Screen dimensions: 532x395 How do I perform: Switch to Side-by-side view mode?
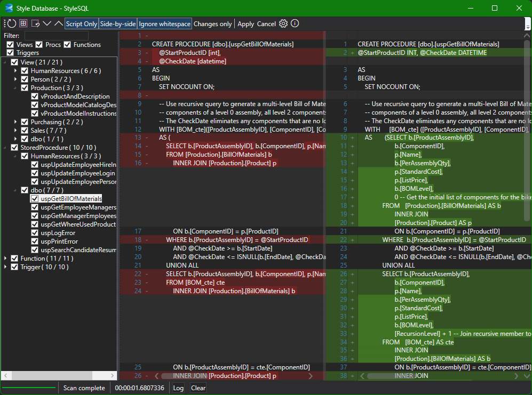pos(118,24)
